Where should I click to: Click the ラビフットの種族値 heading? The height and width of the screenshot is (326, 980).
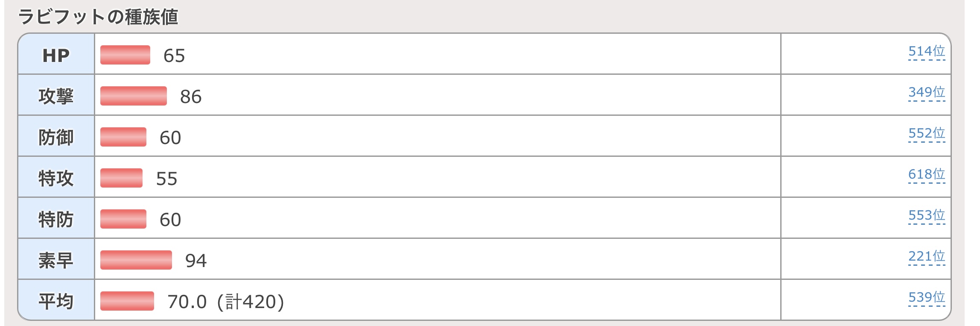point(98,17)
